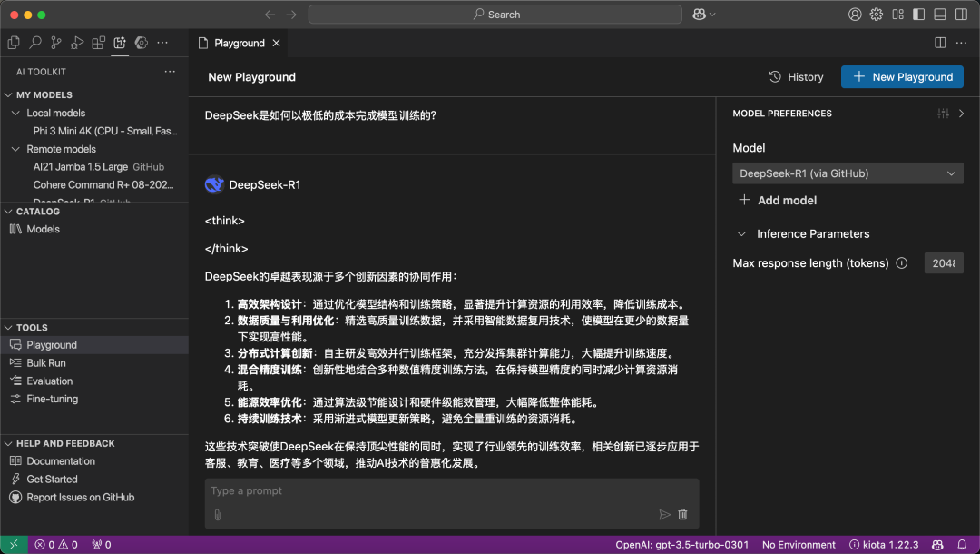Select the Playground editor tab
The height and width of the screenshot is (554, 980).
(239, 44)
